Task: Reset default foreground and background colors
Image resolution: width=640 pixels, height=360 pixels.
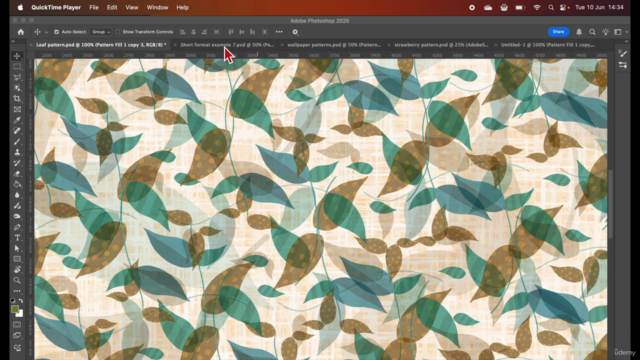Action: (x=13, y=300)
